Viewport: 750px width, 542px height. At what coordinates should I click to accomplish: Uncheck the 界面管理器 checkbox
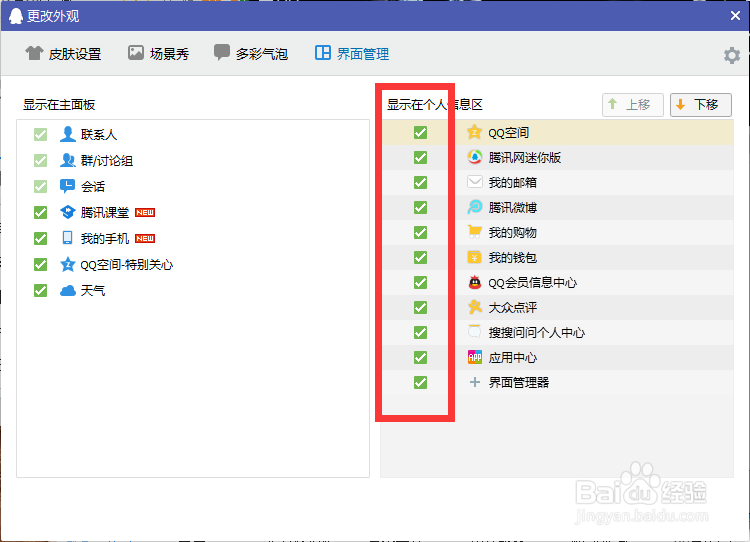point(420,383)
